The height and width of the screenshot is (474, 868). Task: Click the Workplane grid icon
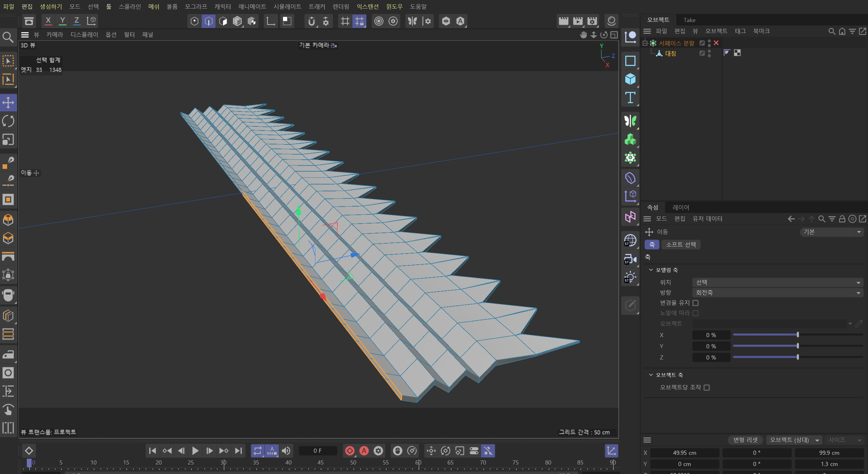coord(345,21)
